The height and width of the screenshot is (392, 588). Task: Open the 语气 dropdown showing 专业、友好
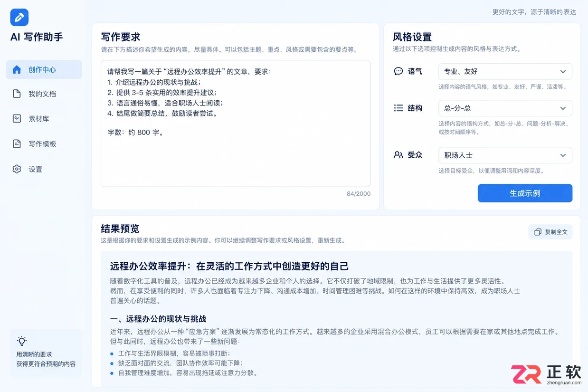click(x=505, y=71)
